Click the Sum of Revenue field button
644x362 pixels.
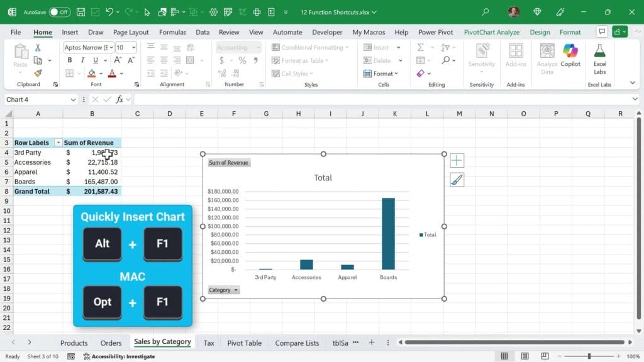point(229,163)
